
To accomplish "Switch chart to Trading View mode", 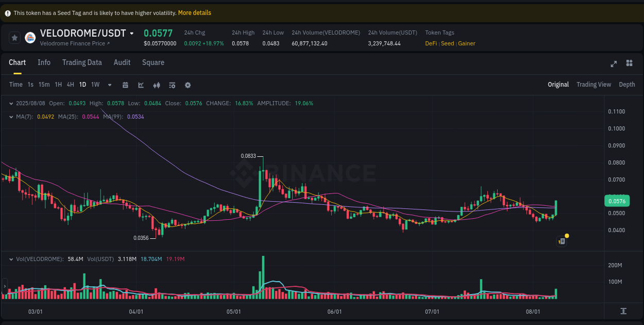I will click(594, 84).
